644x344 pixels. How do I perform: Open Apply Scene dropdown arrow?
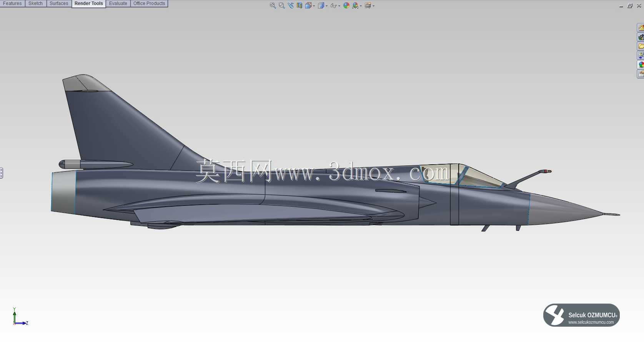(361, 6)
